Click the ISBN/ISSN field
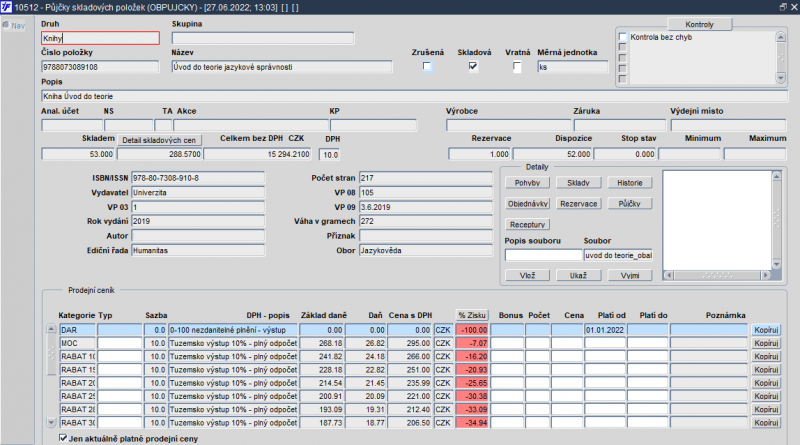This screenshot has width=800, height=445. pos(198,178)
